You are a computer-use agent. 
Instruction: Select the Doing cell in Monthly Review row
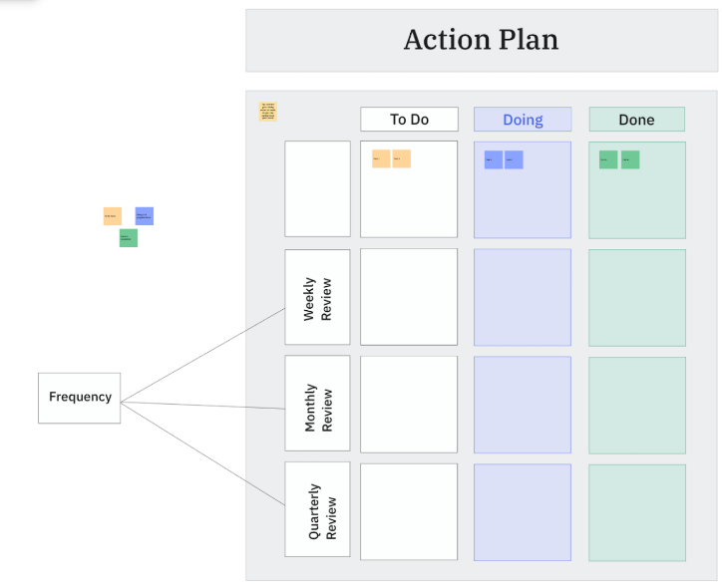click(523, 405)
